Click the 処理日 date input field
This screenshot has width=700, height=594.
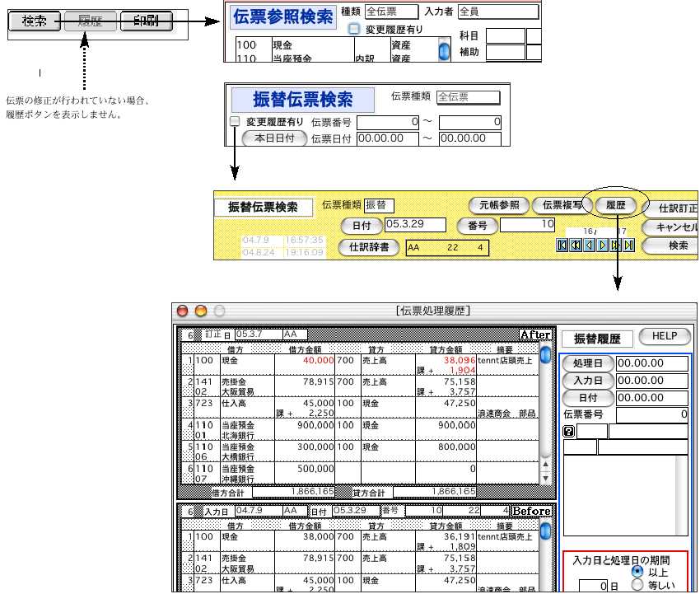(651, 363)
